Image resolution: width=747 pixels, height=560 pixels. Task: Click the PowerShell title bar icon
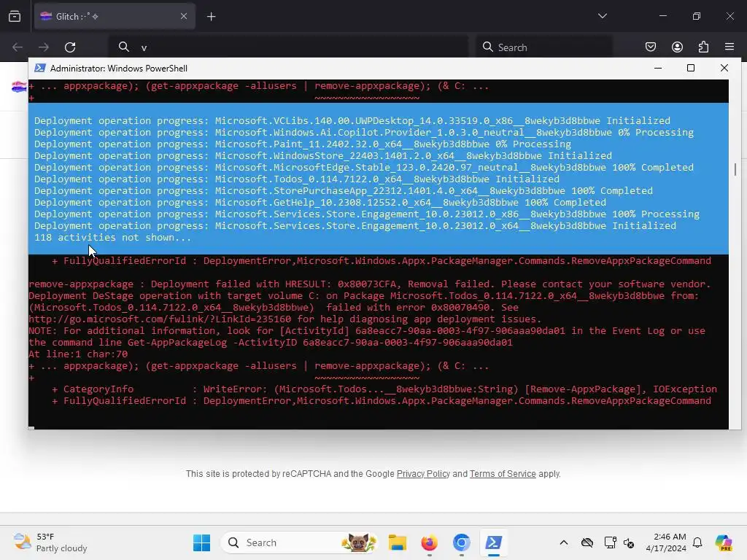(x=40, y=68)
